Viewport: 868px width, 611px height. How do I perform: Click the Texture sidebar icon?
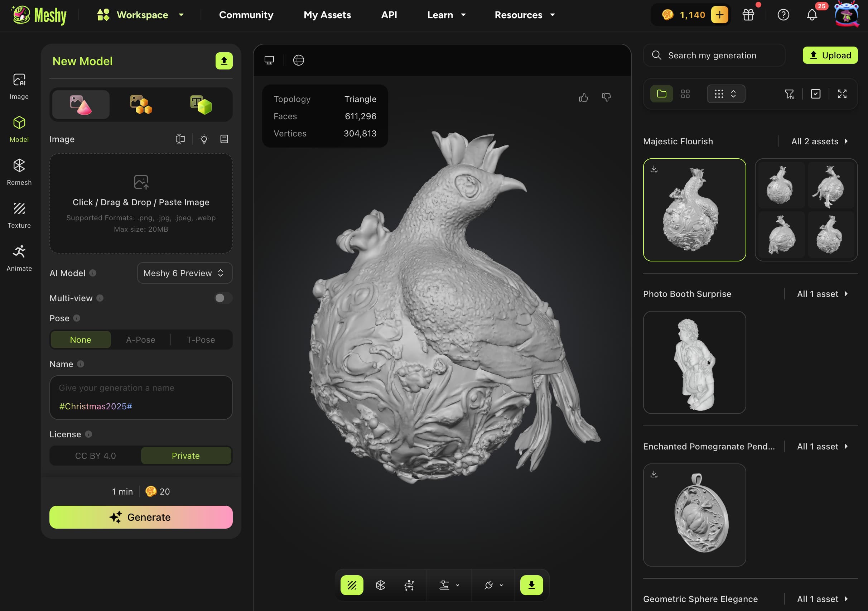click(19, 215)
